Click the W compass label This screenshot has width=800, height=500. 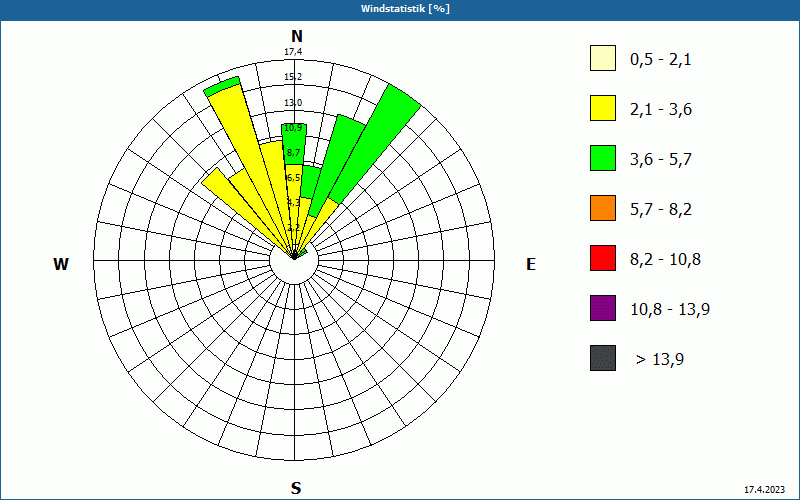tap(61, 264)
